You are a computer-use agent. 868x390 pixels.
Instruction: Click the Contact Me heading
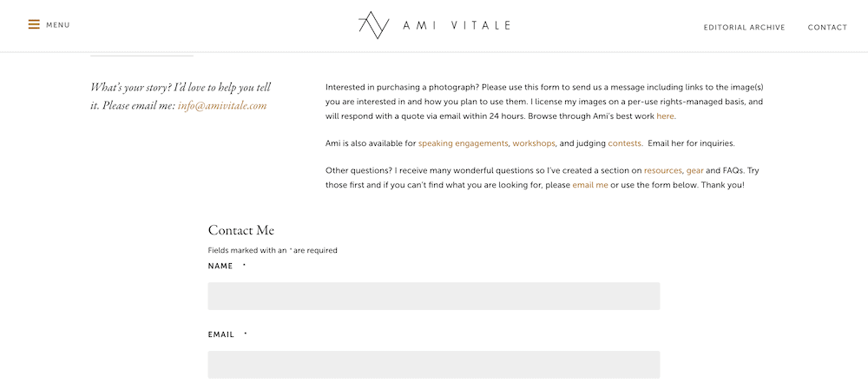pos(240,230)
